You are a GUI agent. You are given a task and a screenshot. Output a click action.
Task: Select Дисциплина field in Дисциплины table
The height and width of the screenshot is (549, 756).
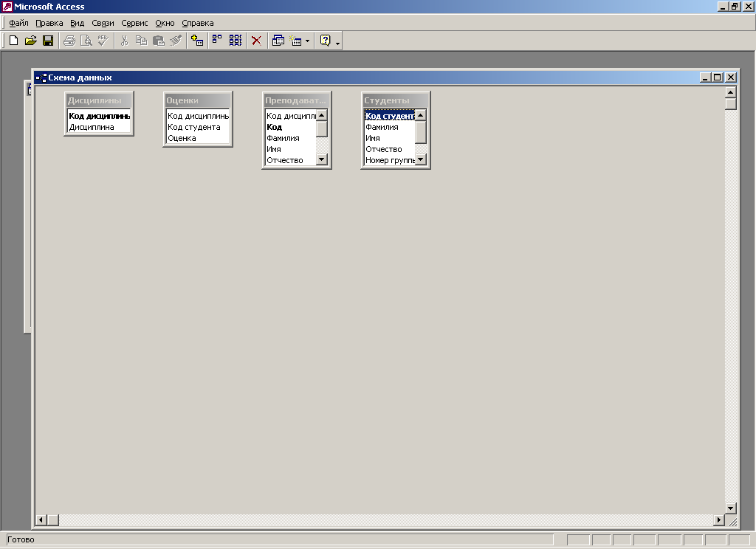[x=100, y=127]
